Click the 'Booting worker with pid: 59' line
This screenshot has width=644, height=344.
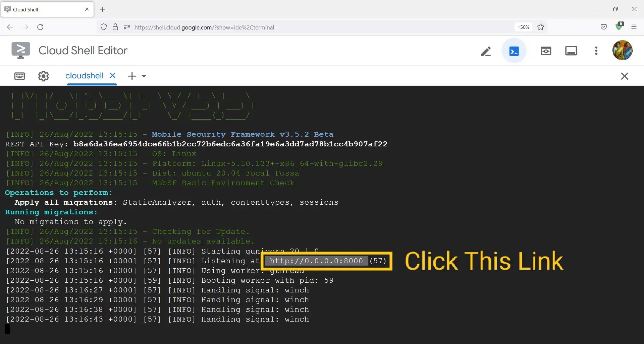pyautogui.click(x=170, y=280)
